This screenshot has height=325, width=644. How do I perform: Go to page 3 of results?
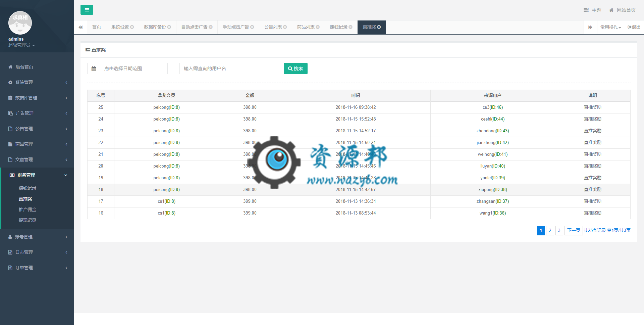[559, 230]
